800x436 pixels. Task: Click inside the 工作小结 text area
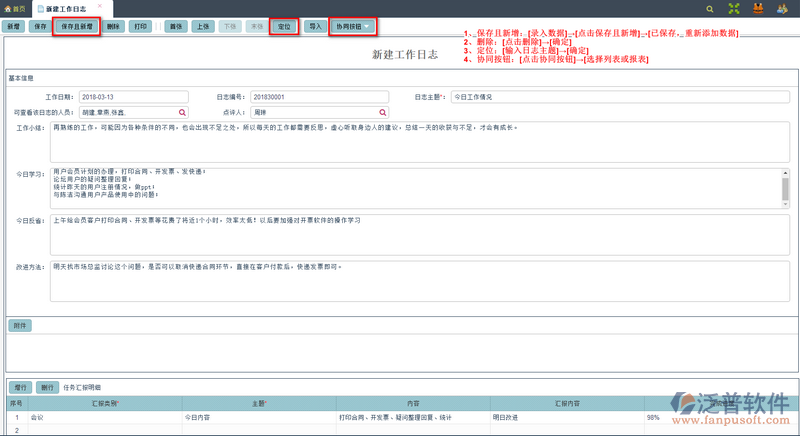click(x=419, y=142)
